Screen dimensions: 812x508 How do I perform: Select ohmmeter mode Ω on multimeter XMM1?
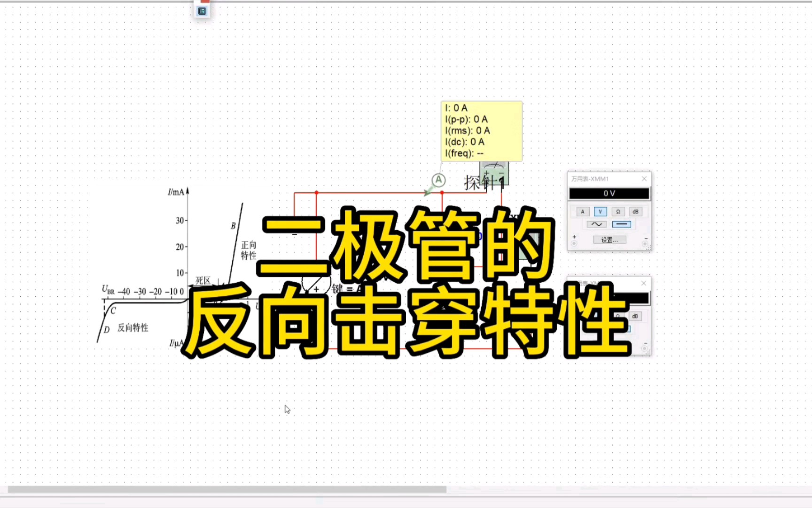pyautogui.click(x=618, y=212)
